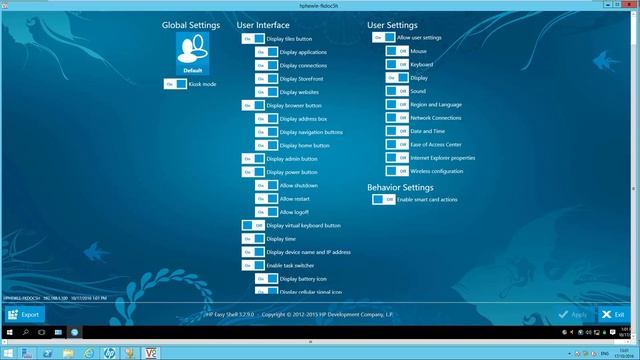640x360 pixels.
Task: Toggle Allow user settings switch
Action: coord(384,38)
